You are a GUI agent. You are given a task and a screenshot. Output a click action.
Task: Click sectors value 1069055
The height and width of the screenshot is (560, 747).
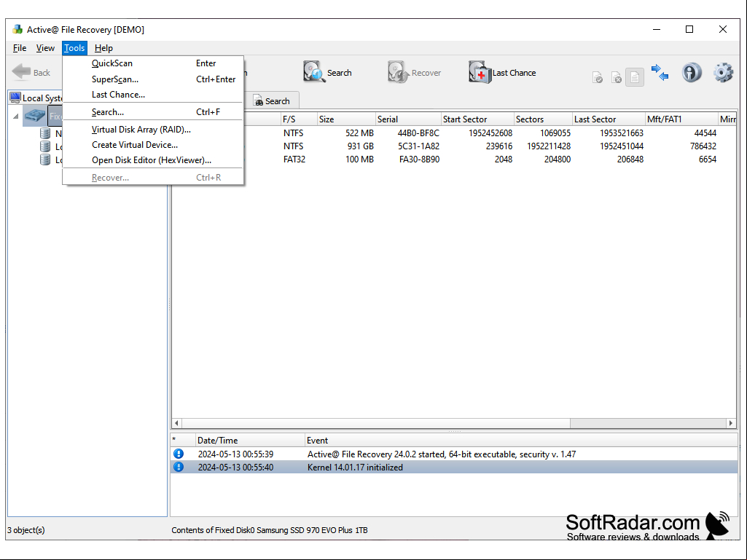[x=555, y=133]
